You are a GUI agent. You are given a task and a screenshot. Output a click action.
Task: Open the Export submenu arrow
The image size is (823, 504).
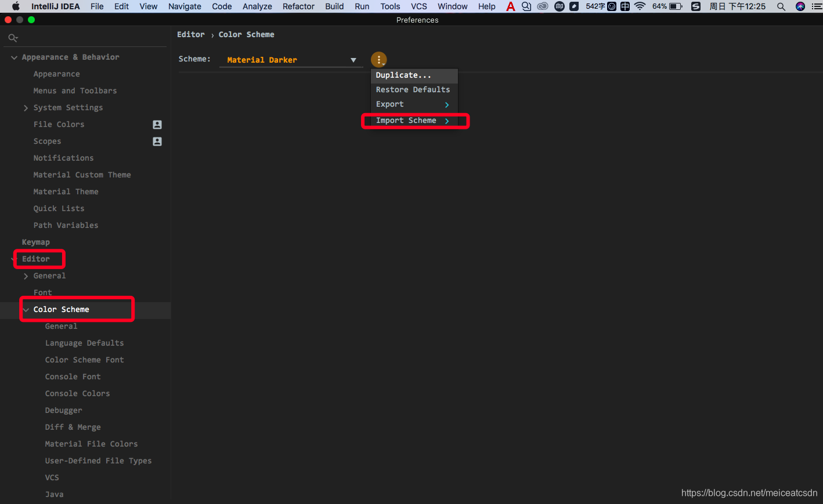[x=447, y=105]
